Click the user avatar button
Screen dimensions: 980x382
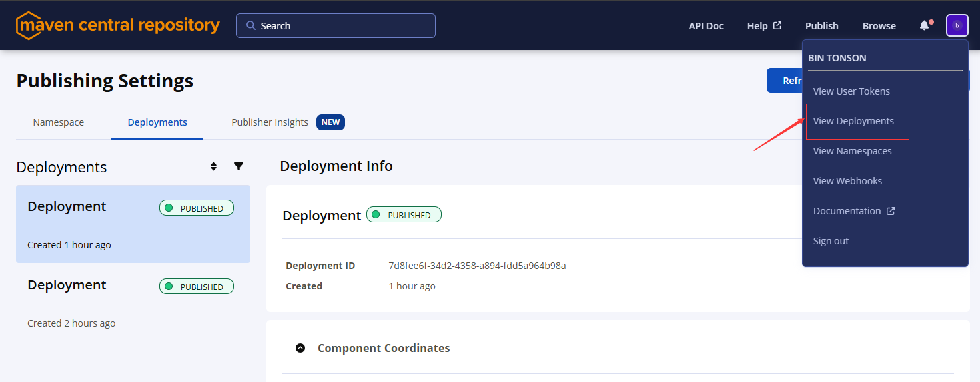[957, 25]
